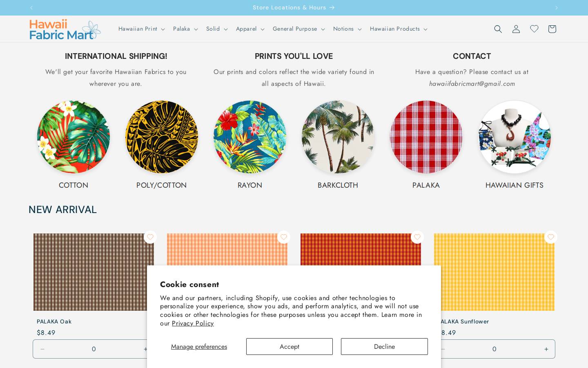Toggle wishlist heart on orange palaka fabric
The height and width of the screenshot is (368, 588).
coord(284,237)
